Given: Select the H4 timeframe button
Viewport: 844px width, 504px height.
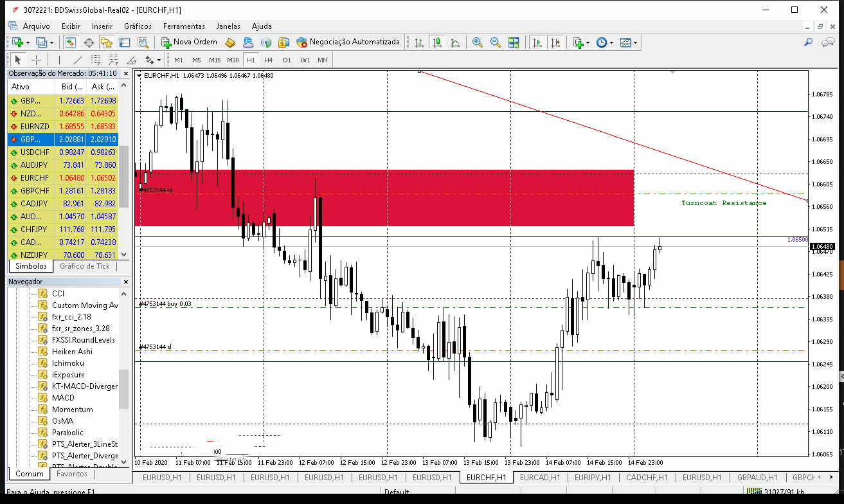Looking at the screenshot, I should pos(269,60).
